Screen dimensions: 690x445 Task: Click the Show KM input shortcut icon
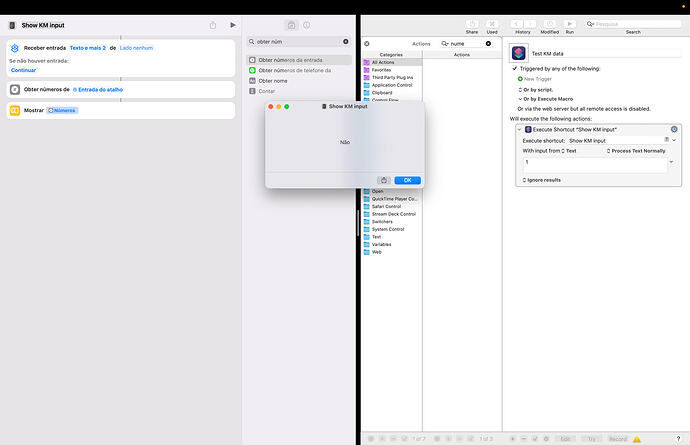pos(12,25)
